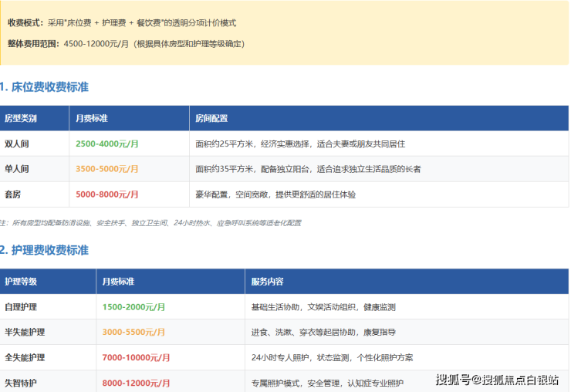Select the 单人间 row label
571x392 pixels.
coord(17,169)
